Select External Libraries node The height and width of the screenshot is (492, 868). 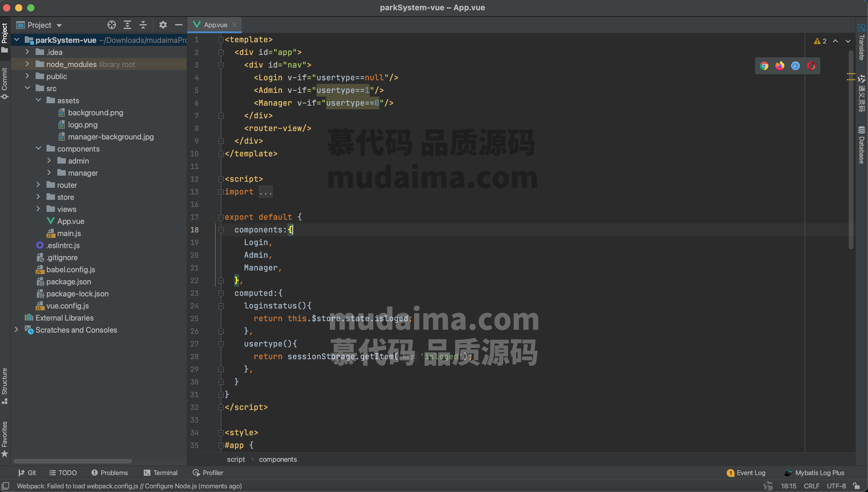coord(59,318)
